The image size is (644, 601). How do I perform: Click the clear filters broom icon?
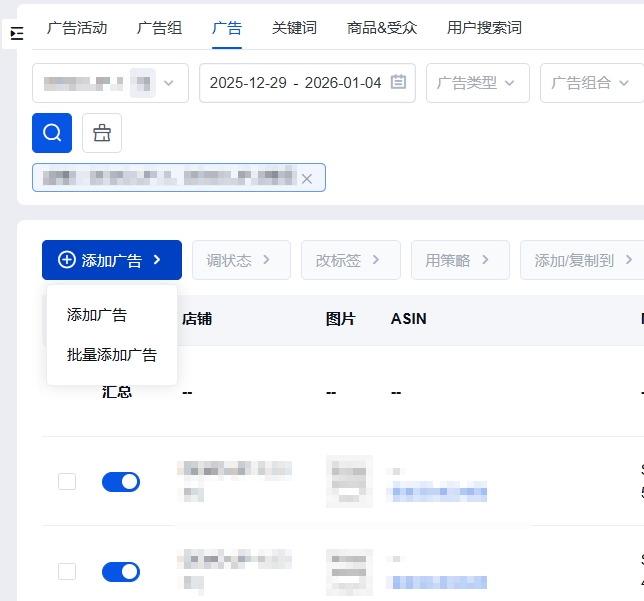(102, 133)
